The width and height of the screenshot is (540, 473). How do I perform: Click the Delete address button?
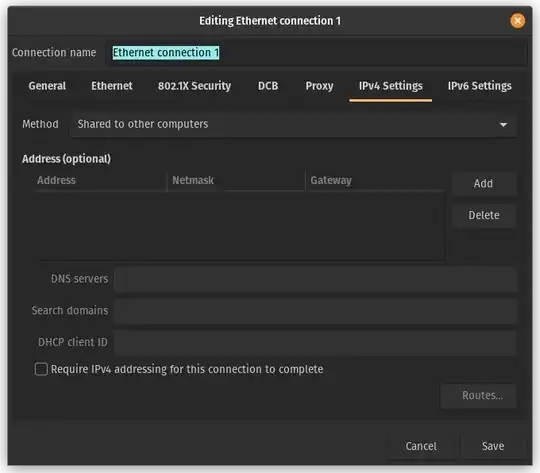(x=484, y=215)
